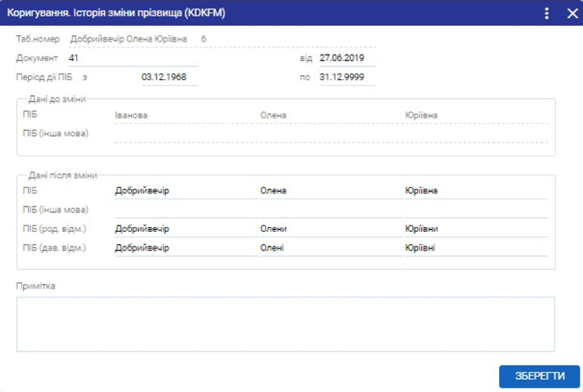This screenshot has width=583, height=392.
Task: Click the period start date 03.12.1968
Action: 169,77
